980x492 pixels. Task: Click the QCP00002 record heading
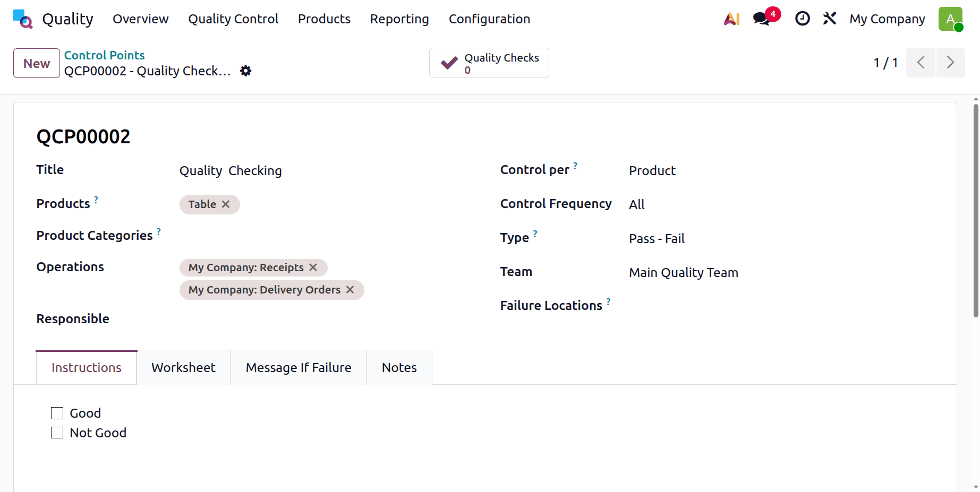[x=83, y=137]
